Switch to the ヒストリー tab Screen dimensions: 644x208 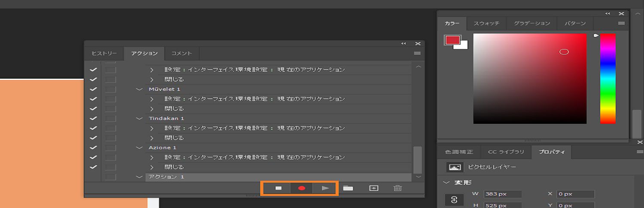coord(104,53)
